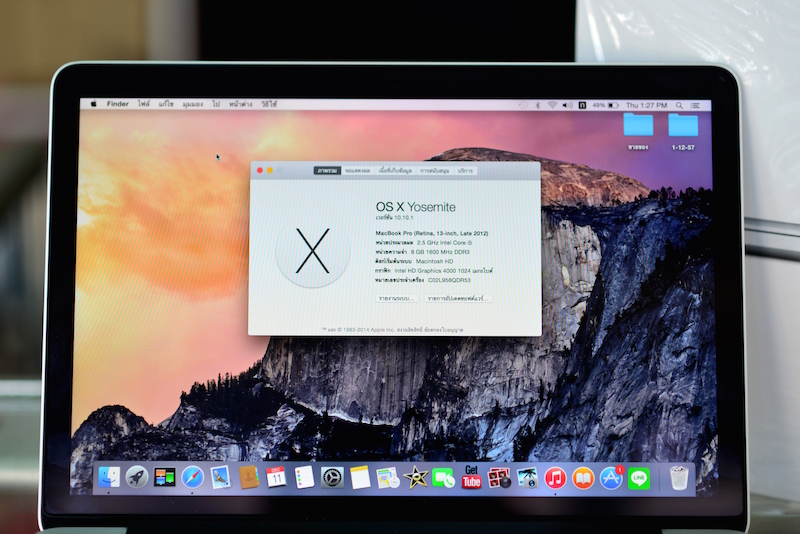Switch to บริการ (Service) tab

pyautogui.click(x=465, y=170)
